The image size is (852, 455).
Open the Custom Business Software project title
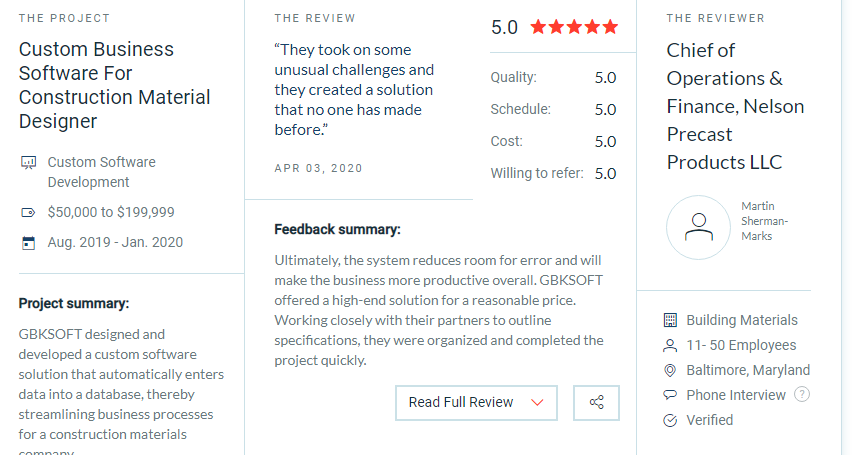[114, 85]
